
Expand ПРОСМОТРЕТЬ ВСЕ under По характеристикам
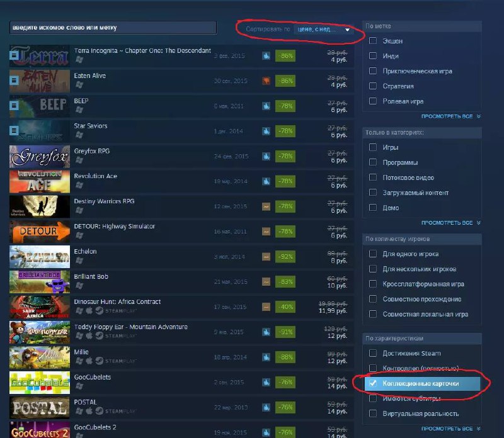(451, 429)
